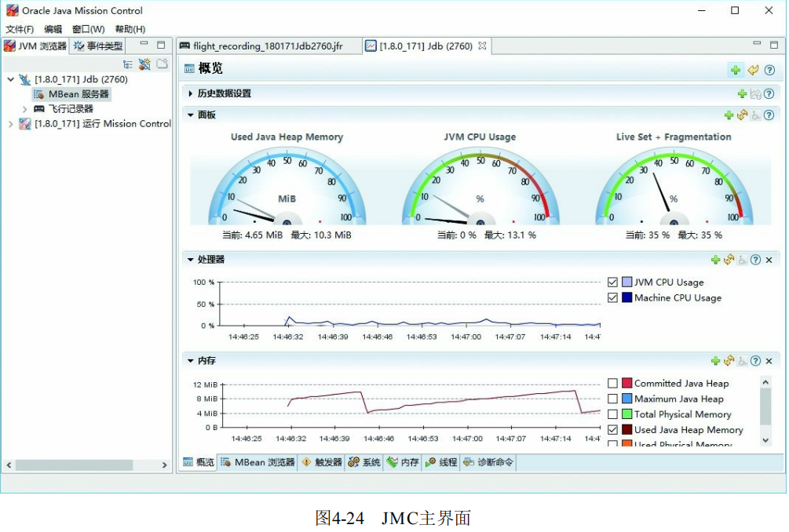Uncheck Committed Java Heap in memory legend
Viewport: 789px width, 532px height.
(x=611, y=383)
